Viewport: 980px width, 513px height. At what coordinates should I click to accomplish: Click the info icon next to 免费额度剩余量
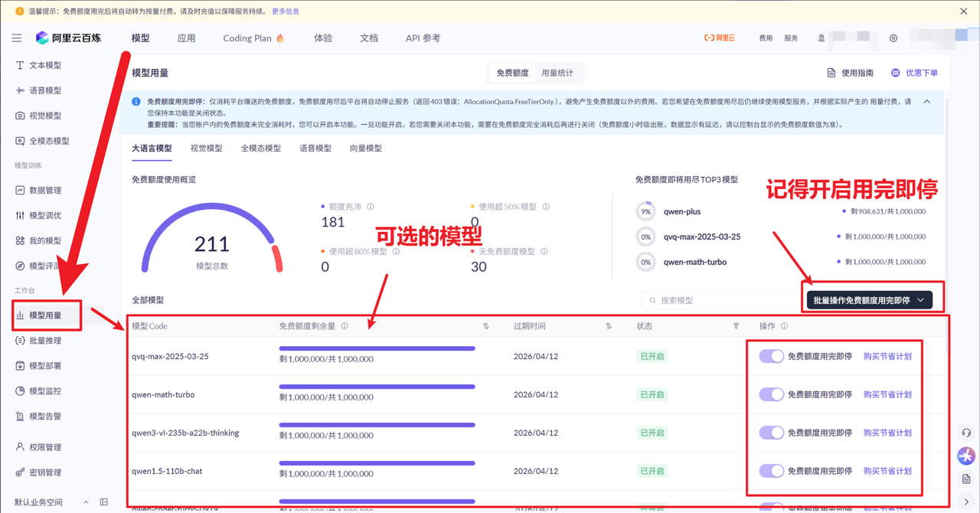click(345, 326)
